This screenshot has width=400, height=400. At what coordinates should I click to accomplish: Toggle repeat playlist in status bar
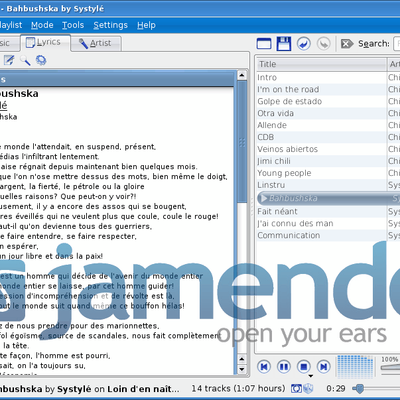coord(296,389)
